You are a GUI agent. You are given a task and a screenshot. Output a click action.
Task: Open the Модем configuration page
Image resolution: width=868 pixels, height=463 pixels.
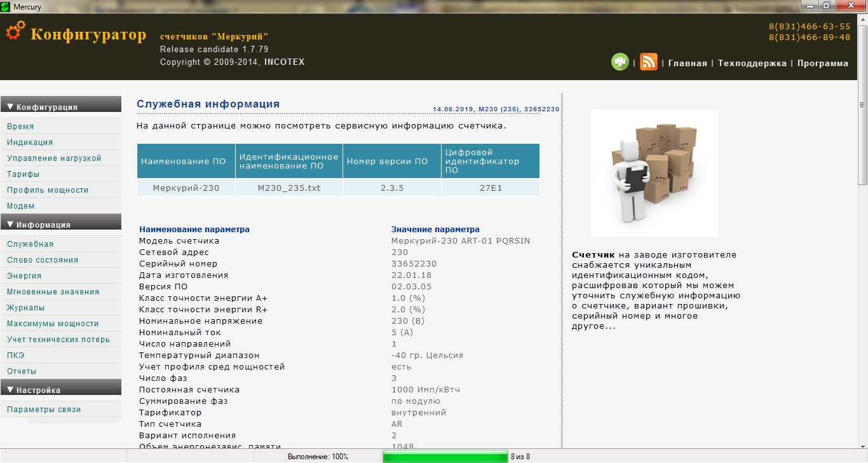[x=21, y=206]
